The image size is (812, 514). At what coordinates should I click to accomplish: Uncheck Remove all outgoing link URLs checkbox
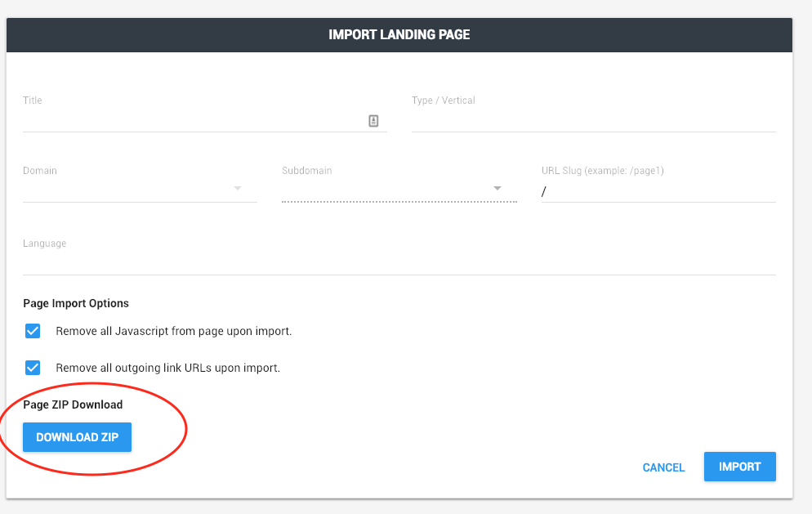pyautogui.click(x=33, y=368)
